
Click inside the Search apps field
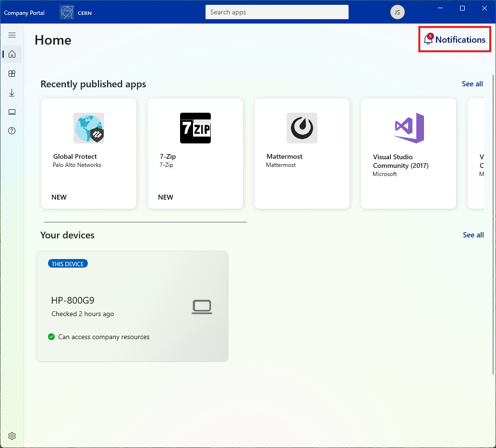tap(277, 12)
